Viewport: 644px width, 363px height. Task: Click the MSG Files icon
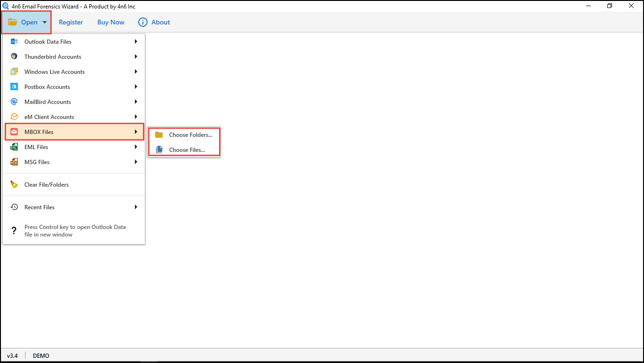pos(14,162)
